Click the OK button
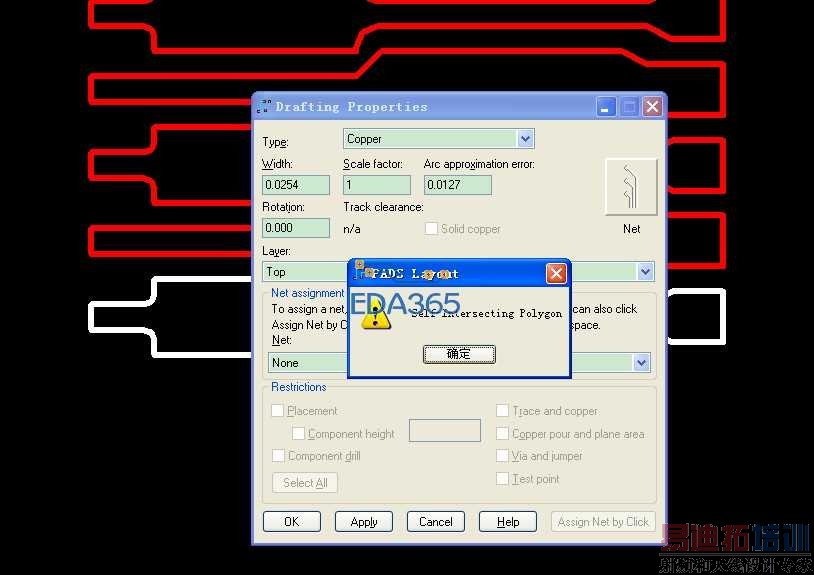 292,522
